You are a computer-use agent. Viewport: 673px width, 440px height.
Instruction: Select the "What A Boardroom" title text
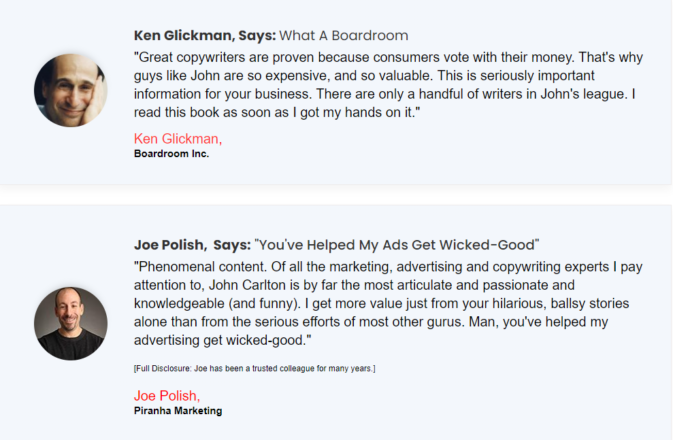344,35
